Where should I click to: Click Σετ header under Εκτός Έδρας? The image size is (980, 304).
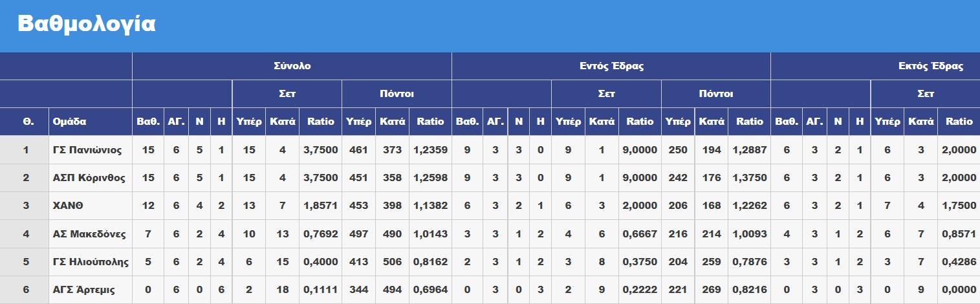coord(926,94)
